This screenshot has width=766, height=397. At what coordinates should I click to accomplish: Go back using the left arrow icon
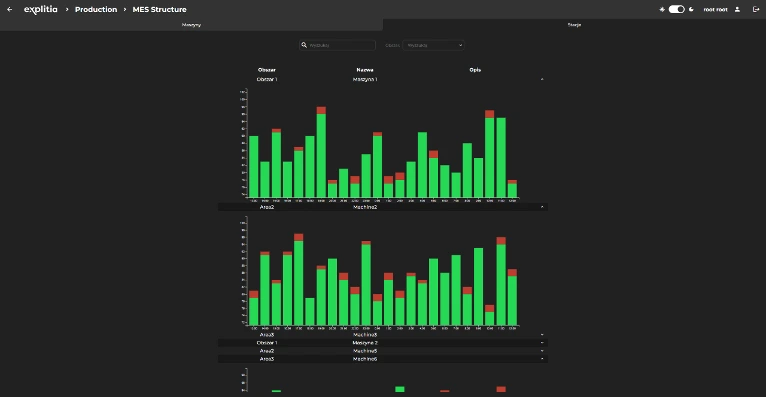(9, 9)
